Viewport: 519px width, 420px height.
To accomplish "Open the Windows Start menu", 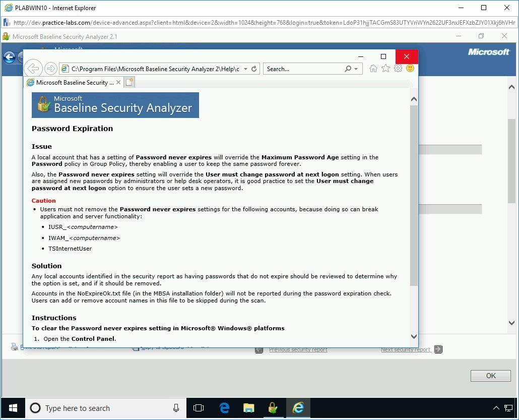I will [x=13, y=408].
